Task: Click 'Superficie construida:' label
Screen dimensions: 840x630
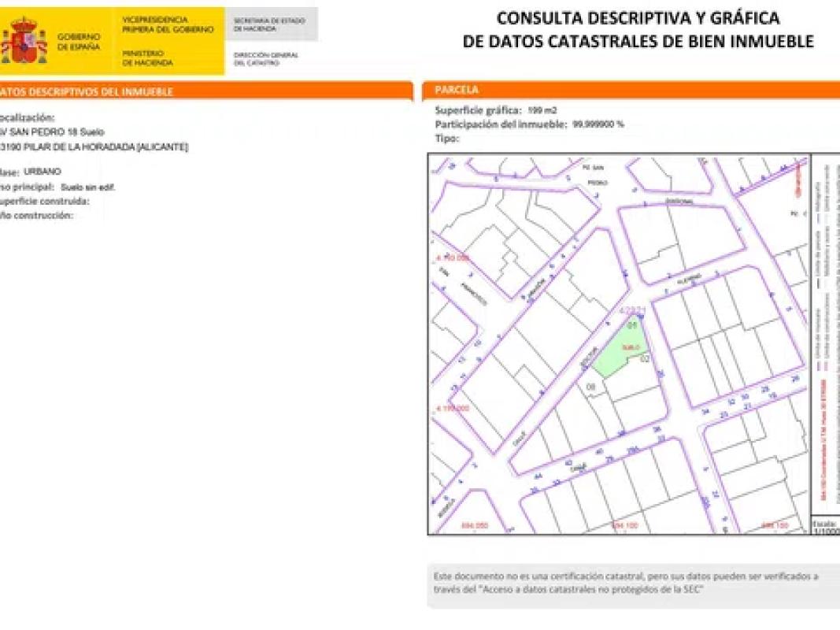Action: click(x=44, y=202)
